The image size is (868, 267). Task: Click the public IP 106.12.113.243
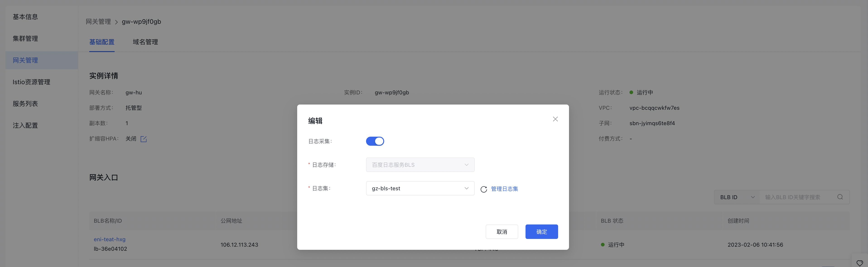click(x=239, y=245)
